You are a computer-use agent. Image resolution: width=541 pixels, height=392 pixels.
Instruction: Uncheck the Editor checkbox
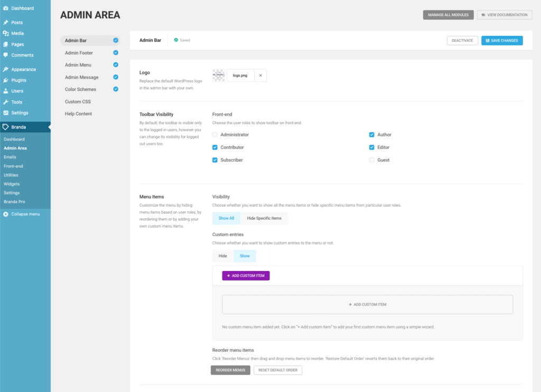371,147
